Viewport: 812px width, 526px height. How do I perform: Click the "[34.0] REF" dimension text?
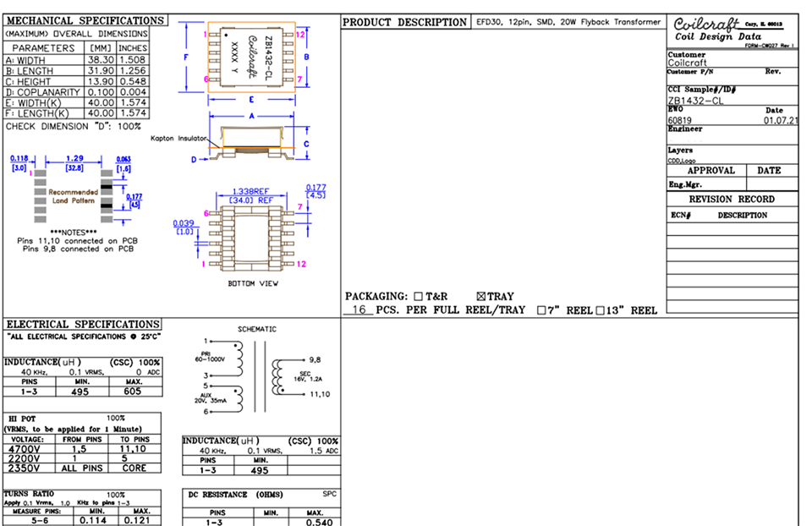pos(251,200)
